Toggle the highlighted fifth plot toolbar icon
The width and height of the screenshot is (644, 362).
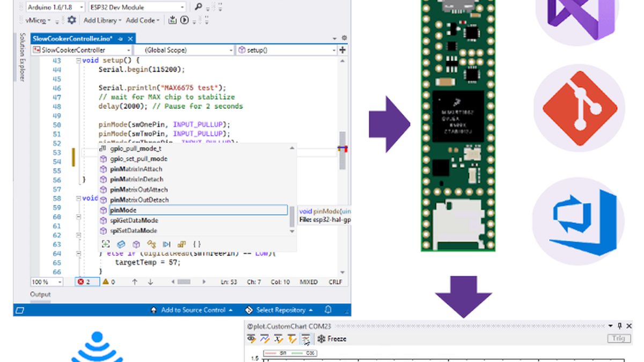coord(306,338)
